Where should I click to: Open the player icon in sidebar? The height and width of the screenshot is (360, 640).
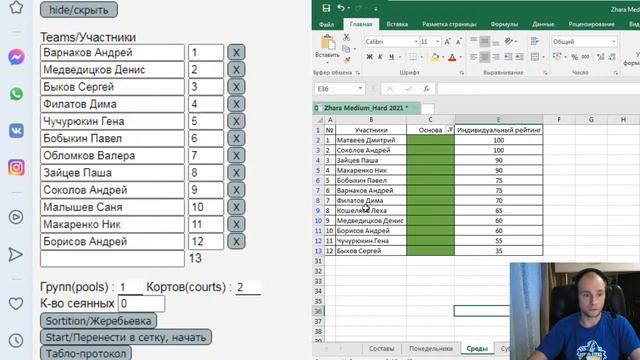16,217
